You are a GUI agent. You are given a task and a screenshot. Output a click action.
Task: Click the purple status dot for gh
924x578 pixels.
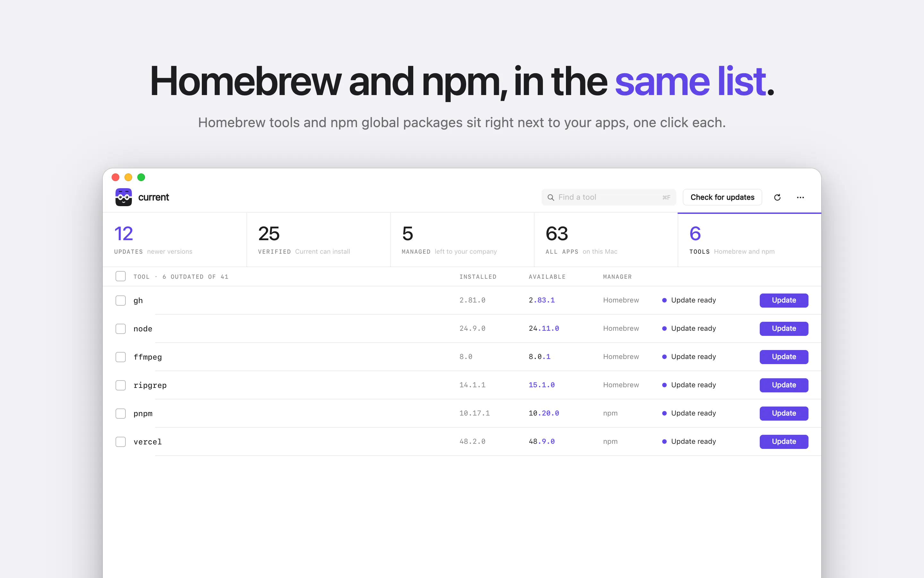[x=664, y=301]
